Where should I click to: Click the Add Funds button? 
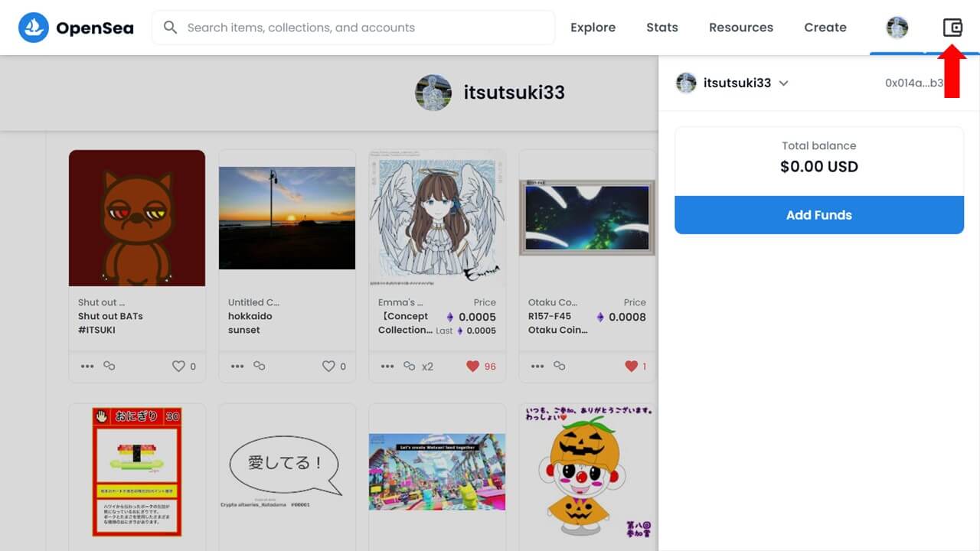[819, 215]
